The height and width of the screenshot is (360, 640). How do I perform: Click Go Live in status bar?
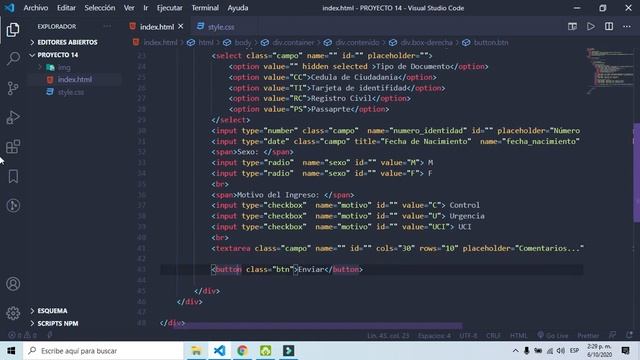553,336
